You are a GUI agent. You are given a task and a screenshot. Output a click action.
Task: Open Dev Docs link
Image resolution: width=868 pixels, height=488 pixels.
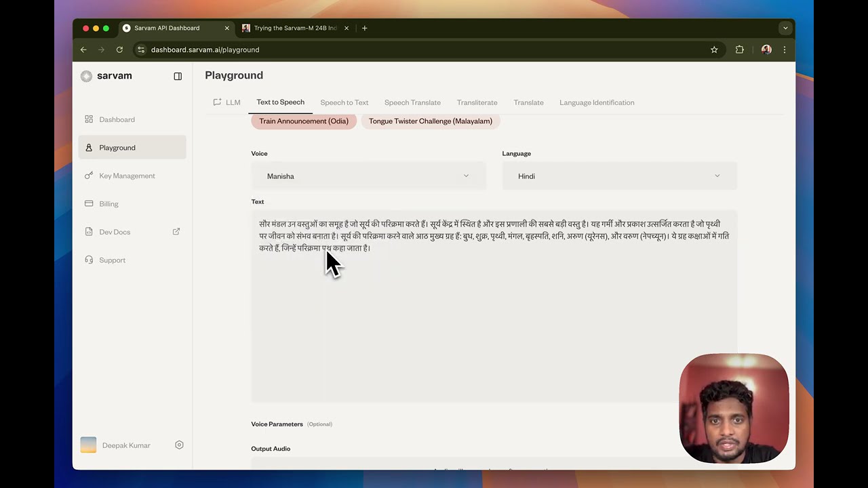[x=132, y=232]
